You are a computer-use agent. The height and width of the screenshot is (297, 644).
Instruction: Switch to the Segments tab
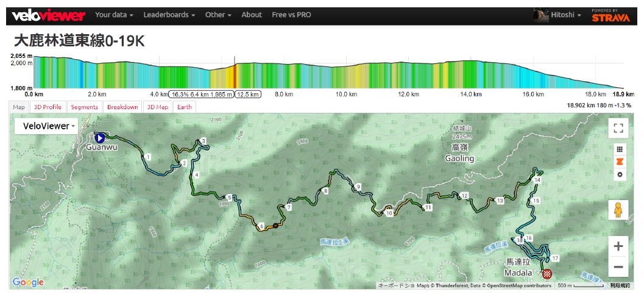click(84, 107)
